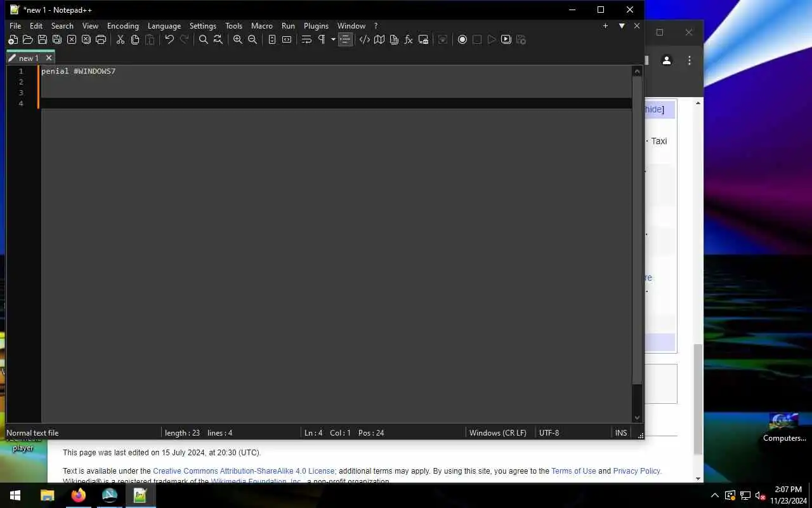Click the 'Normal text file' status bar entry
The image size is (812, 508).
(32, 433)
